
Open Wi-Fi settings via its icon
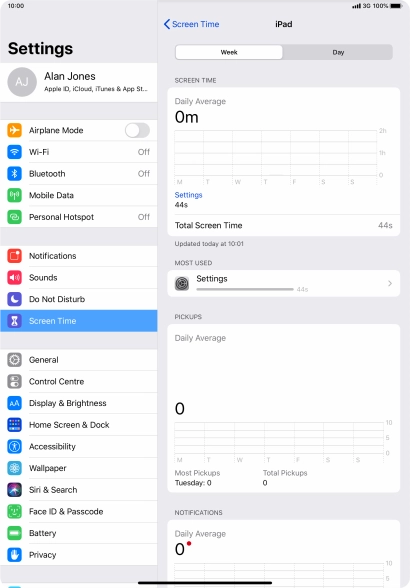[14, 152]
